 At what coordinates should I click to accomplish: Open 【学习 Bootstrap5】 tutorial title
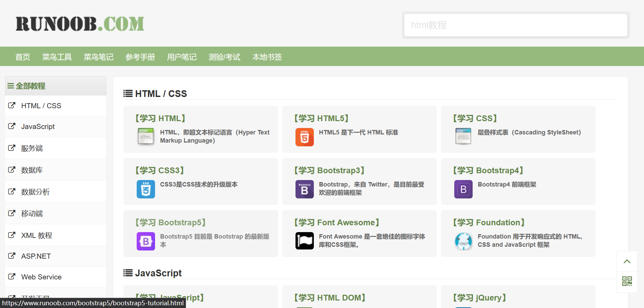171,223
